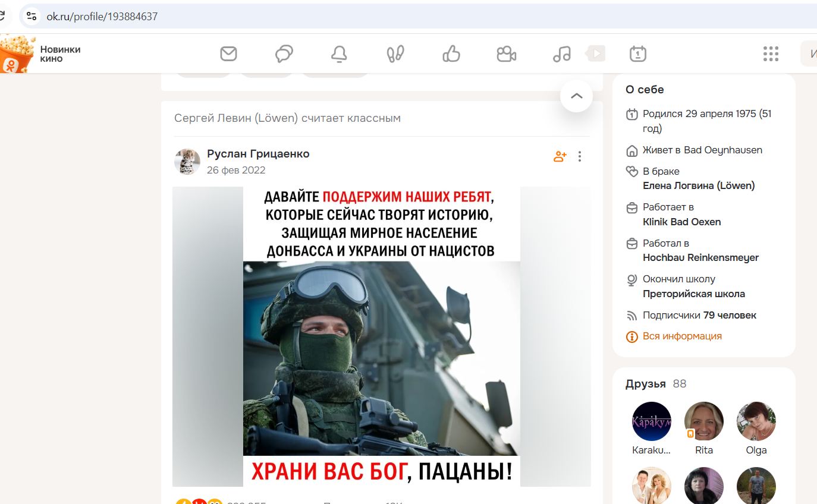Open the post date 26 фев 2022
The width and height of the screenshot is (817, 504).
pyautogui.click(x=236, y=171)
